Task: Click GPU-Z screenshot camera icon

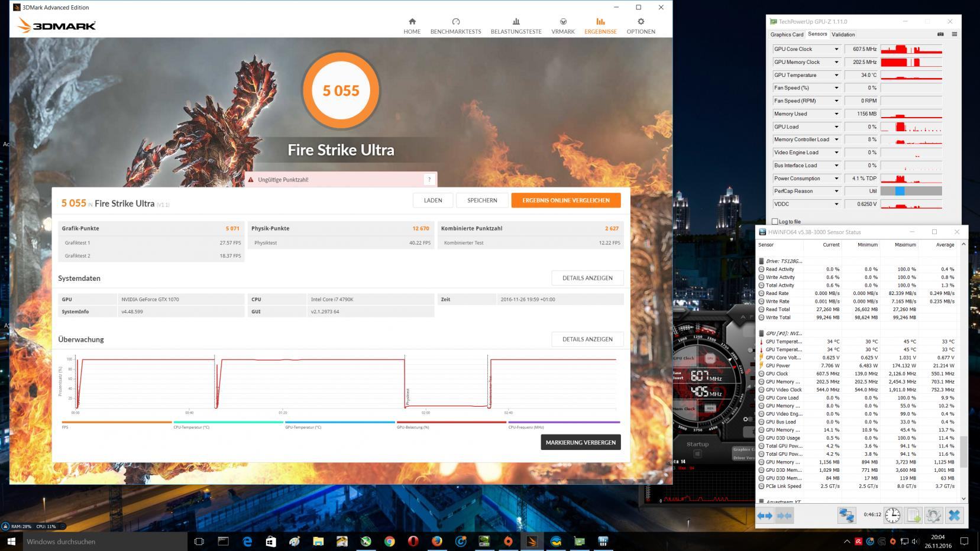Action: click(940, 34)
